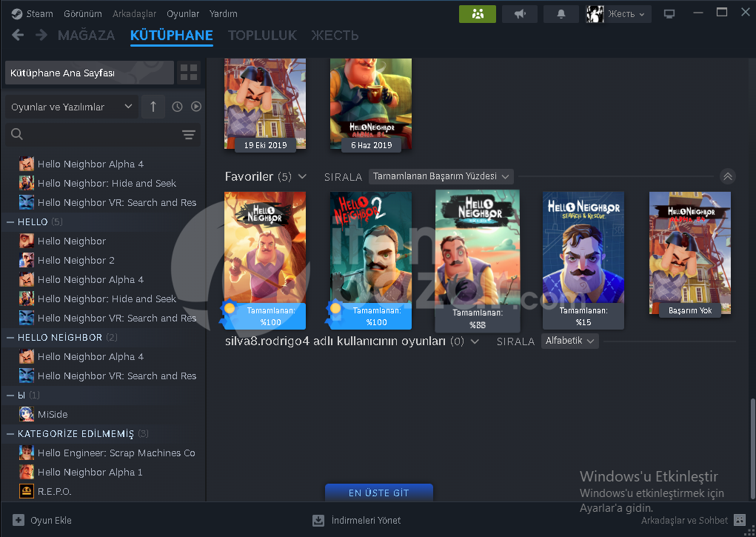Open the announcements megaphone icon
This screenshot has width=756, height=537.
pyautogui.click(x=520, y=14)
